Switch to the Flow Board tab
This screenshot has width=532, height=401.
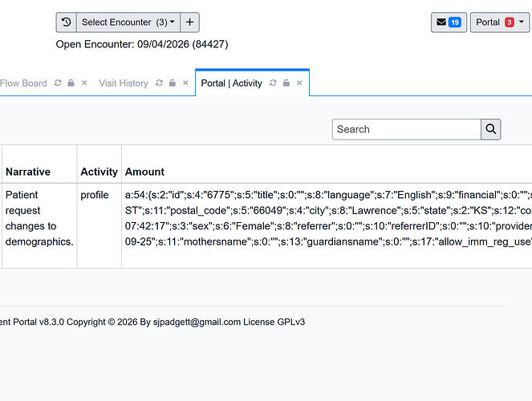click(x=23, y=83)
